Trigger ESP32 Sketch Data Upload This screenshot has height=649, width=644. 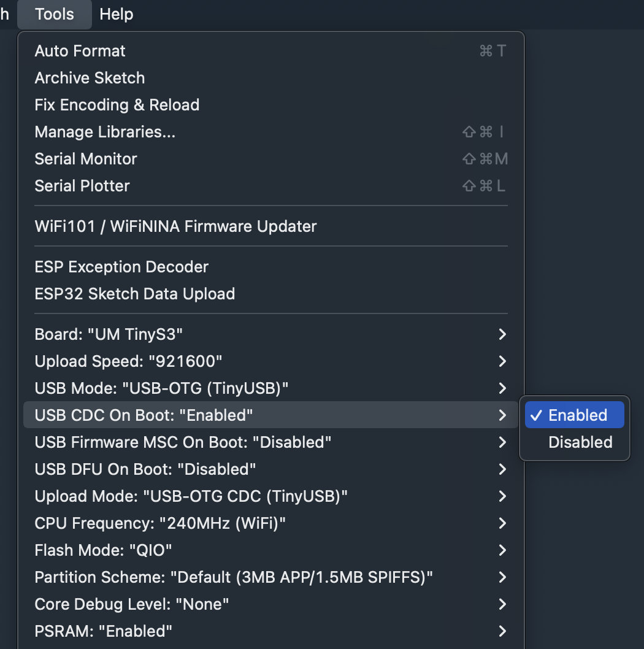[134, 294]
